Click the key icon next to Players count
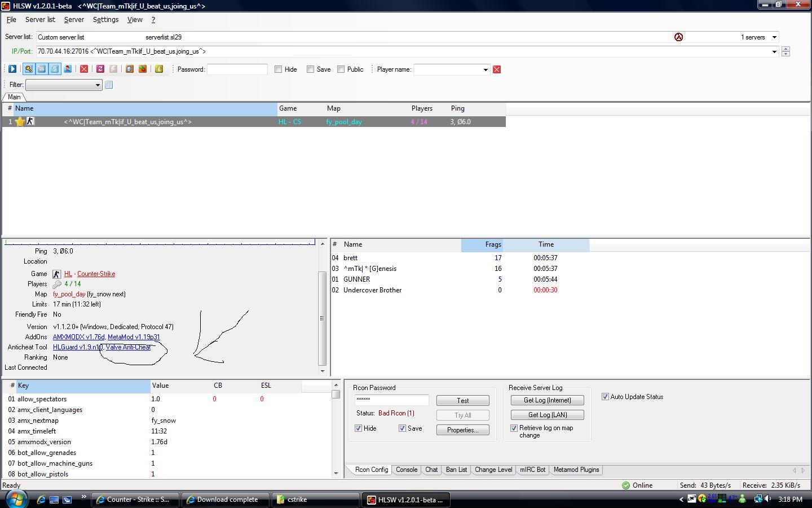This screenshot has height=508, width=812. tap(57, 284)
